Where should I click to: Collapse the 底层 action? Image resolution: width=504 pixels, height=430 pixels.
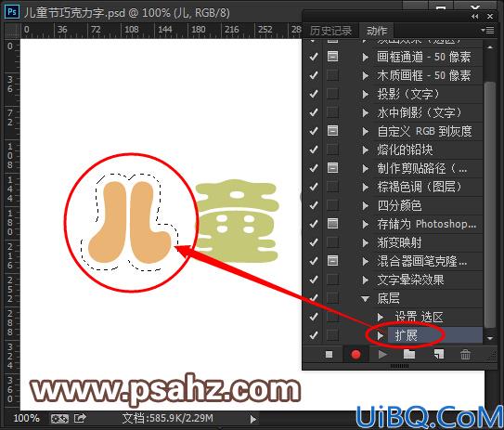(365, 299)
